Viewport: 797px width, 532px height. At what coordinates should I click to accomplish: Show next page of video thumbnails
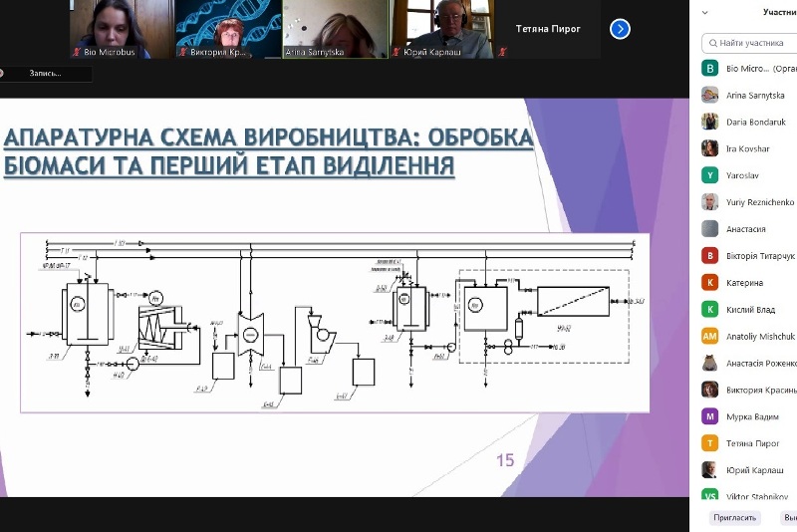[620, 29]
